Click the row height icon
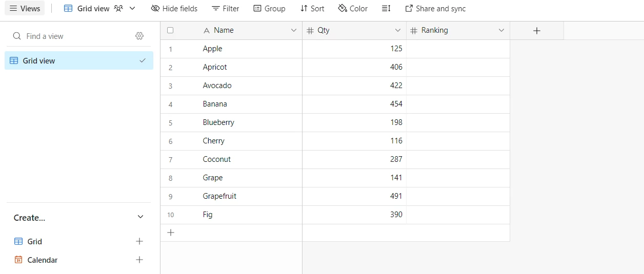 tap(387, 9)
